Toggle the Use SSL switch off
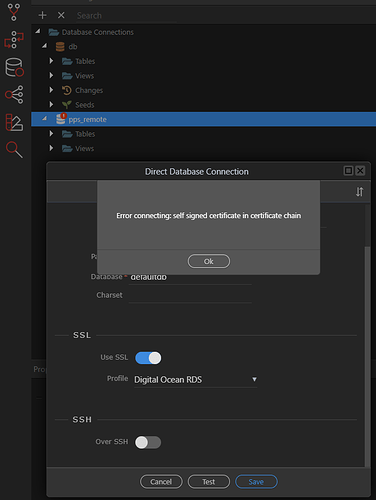This screenshot has height=500, width=376. (x=148, y=358)
